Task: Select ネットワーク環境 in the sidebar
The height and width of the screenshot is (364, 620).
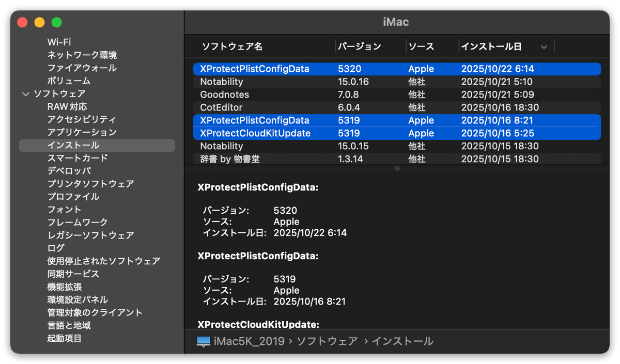Action: 82,55
